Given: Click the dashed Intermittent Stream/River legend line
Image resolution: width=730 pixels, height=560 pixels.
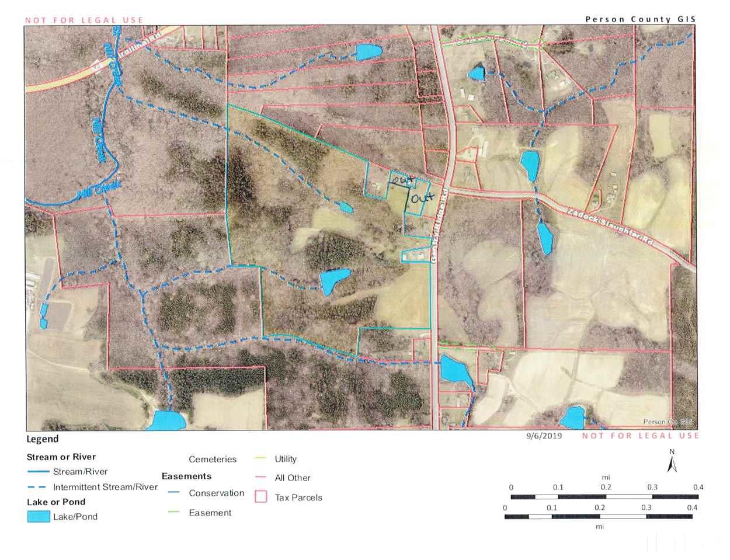Looking at the screenshot, I should coord(38,487).
